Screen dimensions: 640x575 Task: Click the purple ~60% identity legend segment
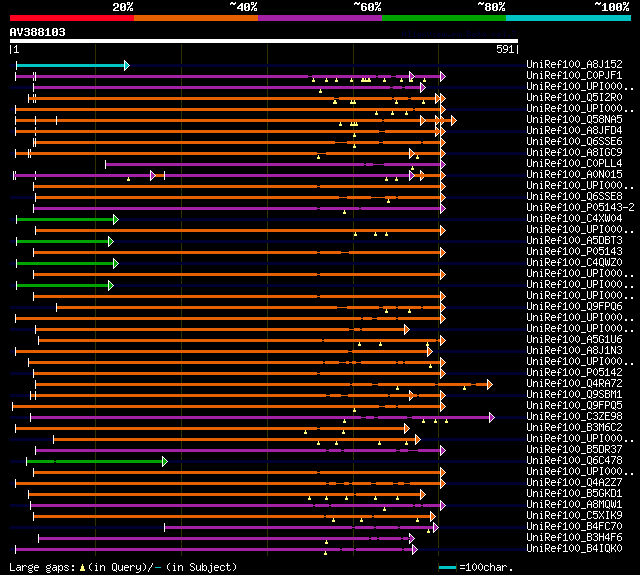pyautogui.click(x=320, y=18)
